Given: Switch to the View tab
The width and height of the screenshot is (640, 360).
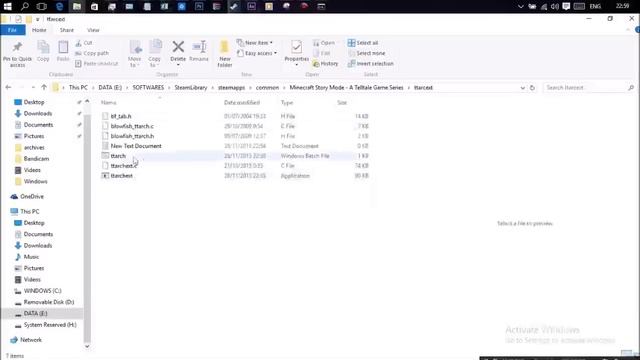Looking at the screenshot, I should [93, 30].
